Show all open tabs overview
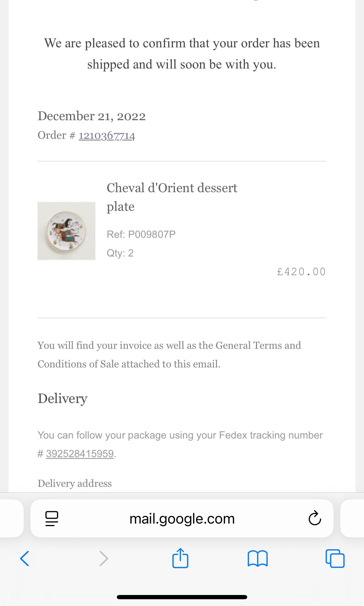 click(335, 558)
